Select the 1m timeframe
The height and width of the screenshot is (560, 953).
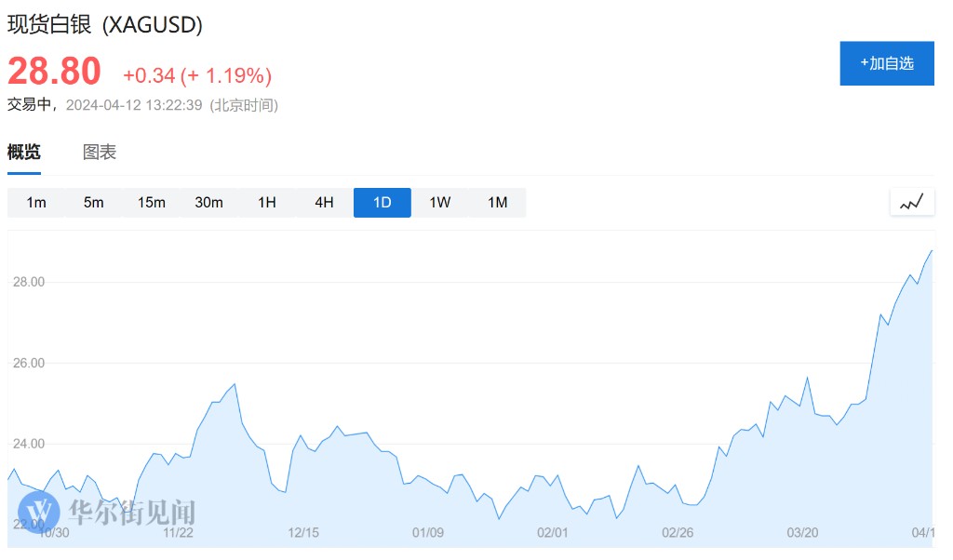point(36,203)
